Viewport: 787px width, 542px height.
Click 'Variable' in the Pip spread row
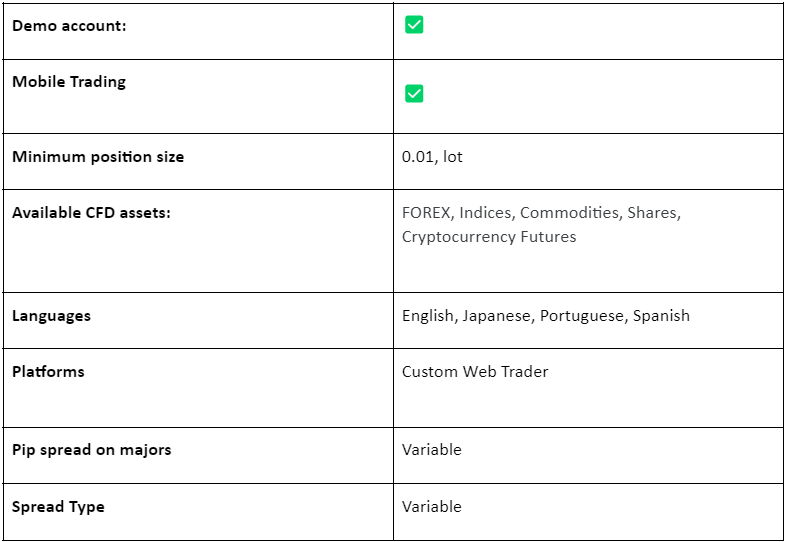click(432, 450)
